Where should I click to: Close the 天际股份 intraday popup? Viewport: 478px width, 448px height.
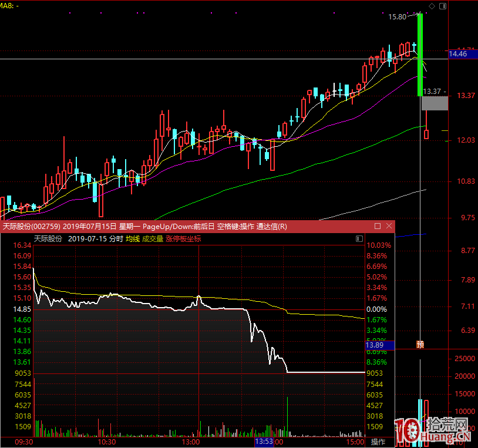pos(389,226)
